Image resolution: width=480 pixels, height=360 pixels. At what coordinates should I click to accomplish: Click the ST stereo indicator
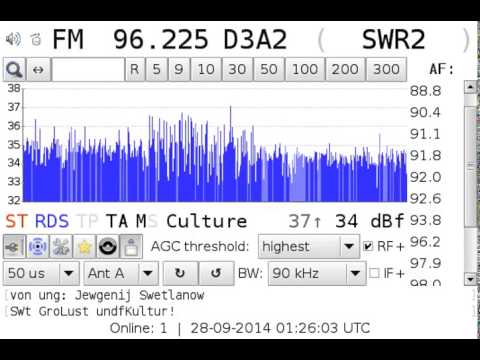tap(17, 221)
